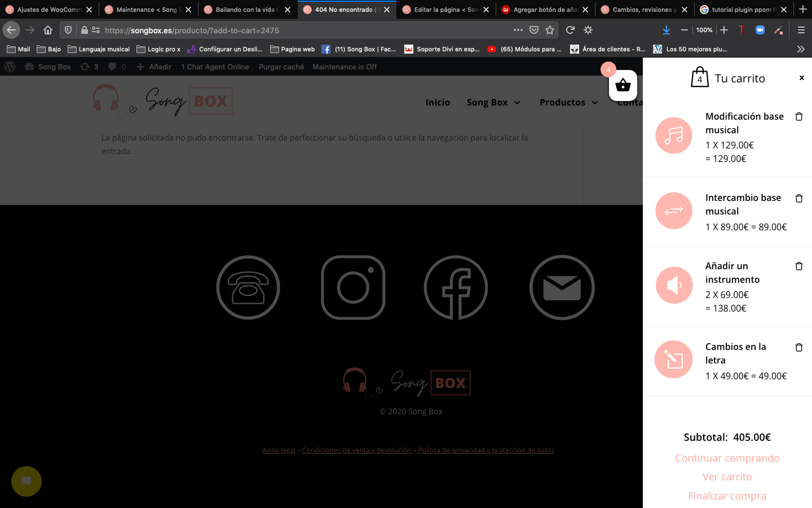The image size is (812, 508).
Task: Open the Instagram footer icon
Action: coord(353,287)
